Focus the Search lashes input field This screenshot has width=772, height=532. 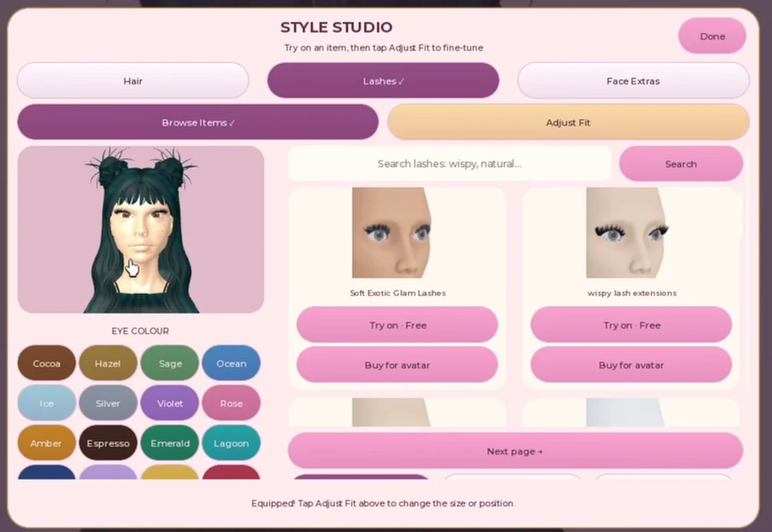pyautogui.click(x=449, y=164)
